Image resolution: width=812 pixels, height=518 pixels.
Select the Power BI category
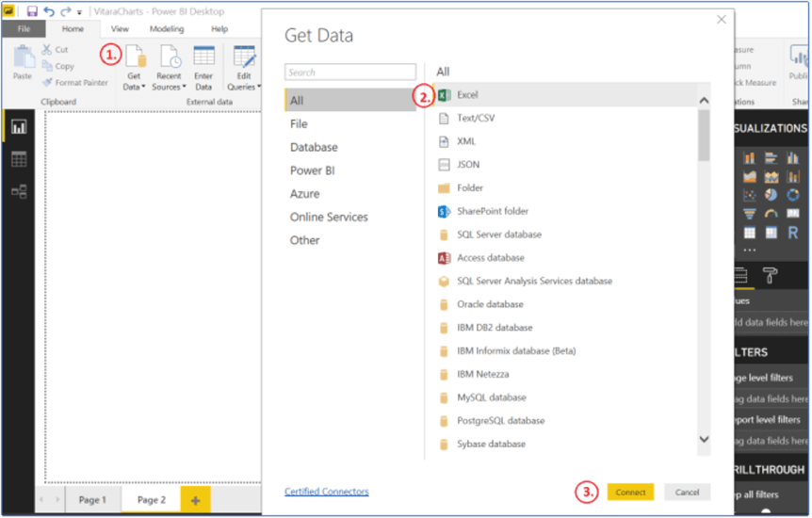click(x=312, y=170)
